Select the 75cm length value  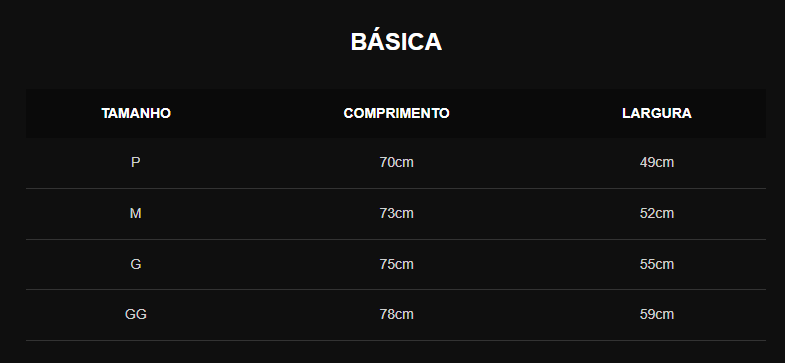(396, 264)
